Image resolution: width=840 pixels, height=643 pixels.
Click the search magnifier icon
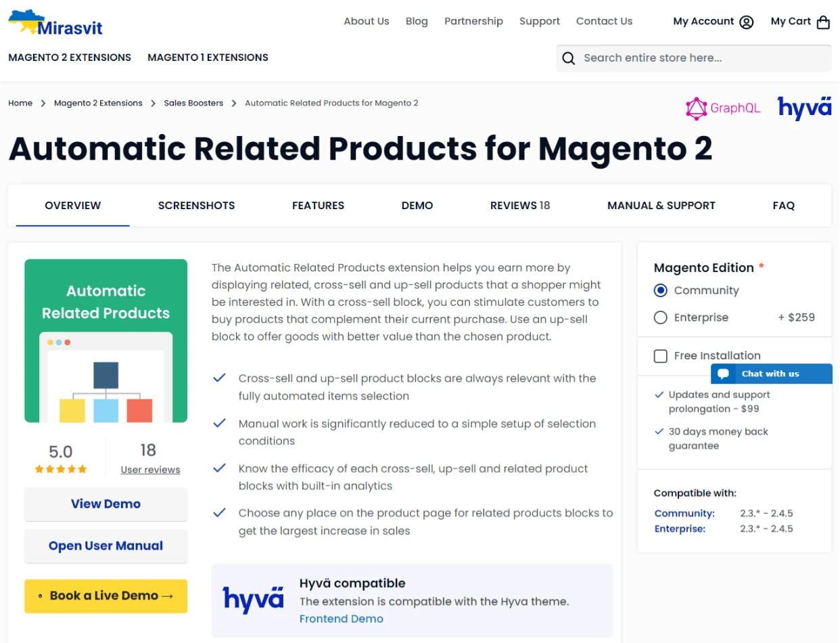coord(569,58)
